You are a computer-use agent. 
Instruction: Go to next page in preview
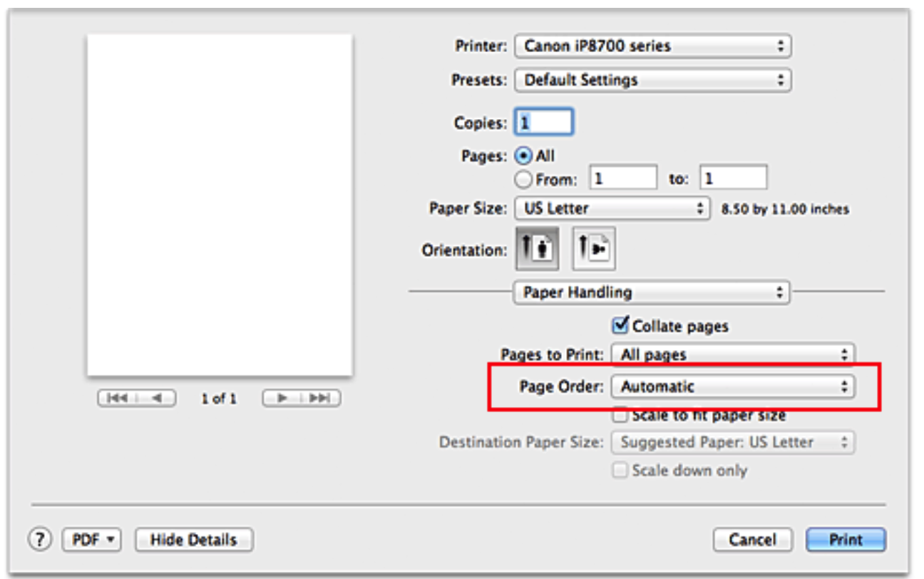[x=282, y=398]
